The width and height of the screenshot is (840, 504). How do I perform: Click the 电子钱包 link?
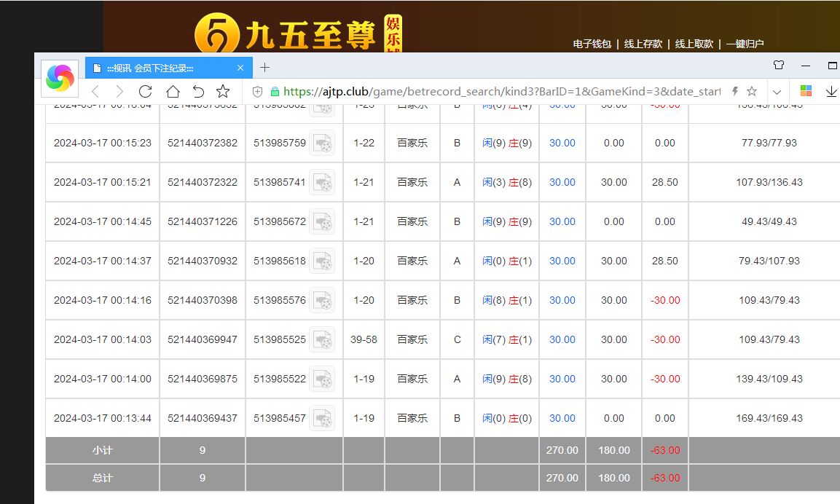tap(592, 44)
